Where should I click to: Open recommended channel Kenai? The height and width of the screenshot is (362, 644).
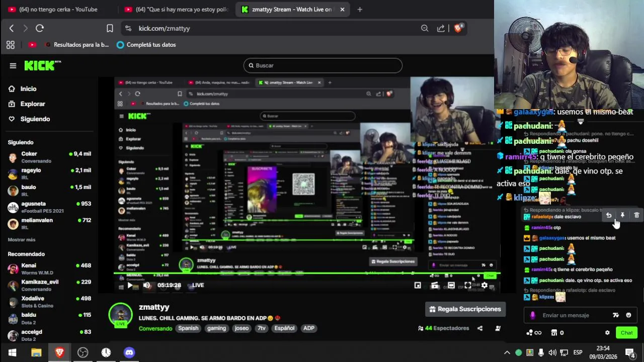49,269
